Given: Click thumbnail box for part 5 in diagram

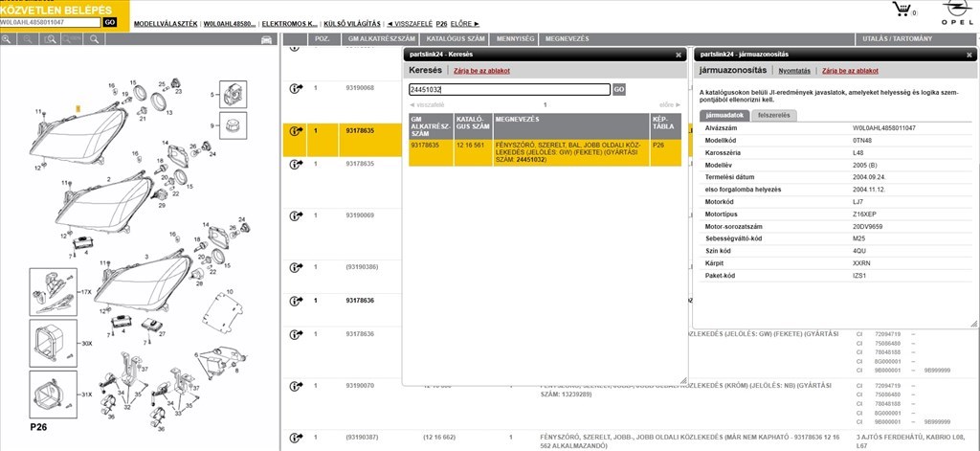Looking at the screenshot, I should [233, 95].
